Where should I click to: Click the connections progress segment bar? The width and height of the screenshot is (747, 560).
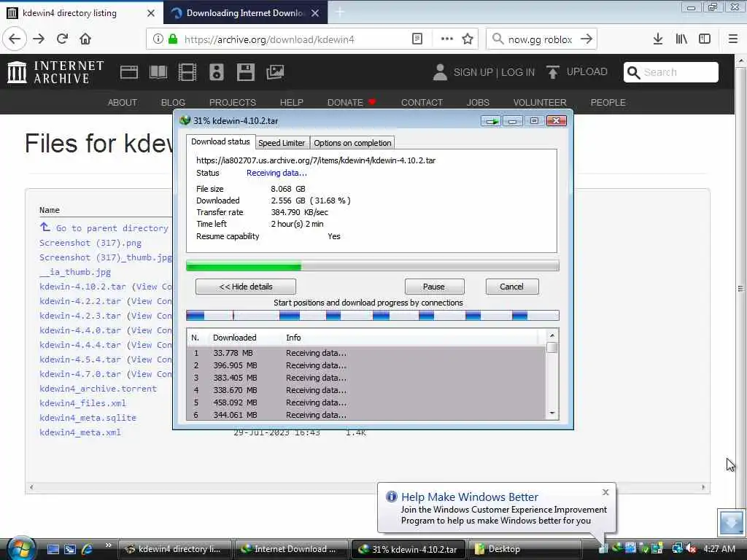pos(373,315)
